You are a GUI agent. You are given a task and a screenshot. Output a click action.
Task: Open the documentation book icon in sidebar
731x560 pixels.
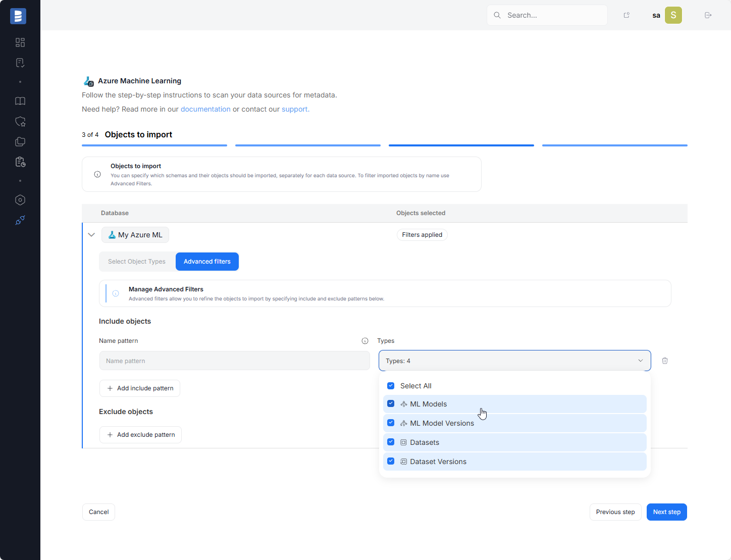[20, 101]
